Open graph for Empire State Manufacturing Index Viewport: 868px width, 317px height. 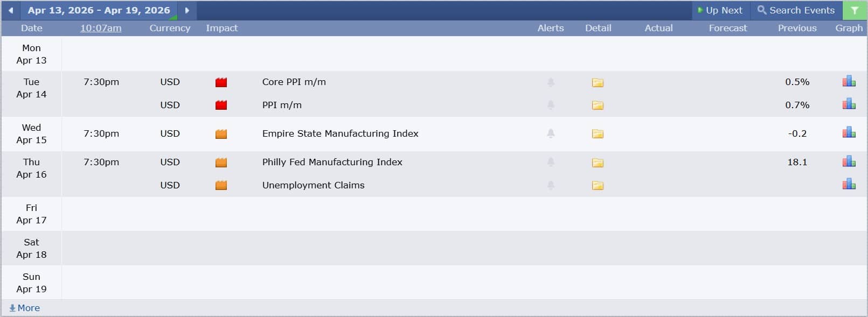[849, 132]
